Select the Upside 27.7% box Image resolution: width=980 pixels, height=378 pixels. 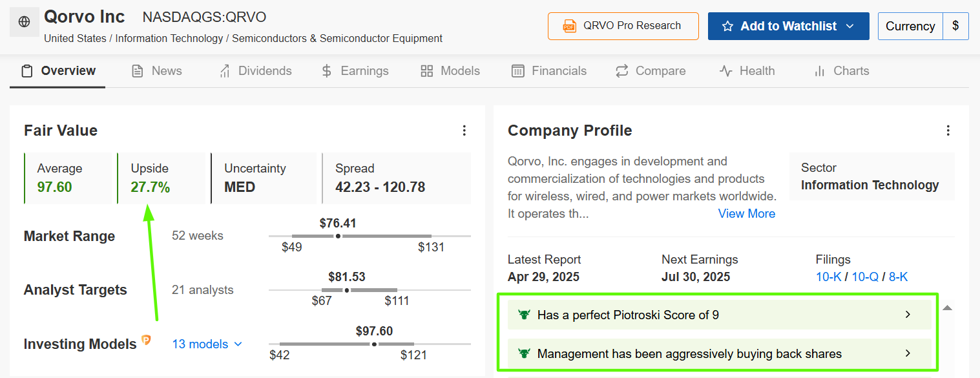tap(162, 178)
